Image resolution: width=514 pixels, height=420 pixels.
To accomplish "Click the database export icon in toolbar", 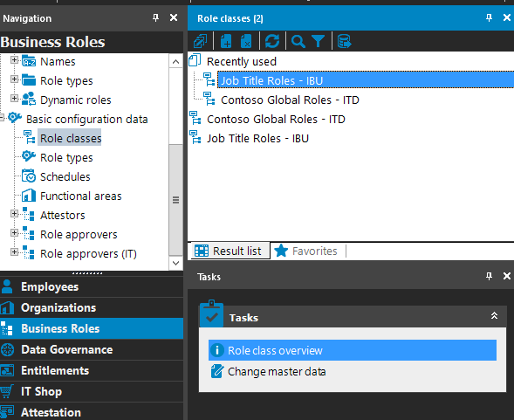I will [x=344, y=41].
